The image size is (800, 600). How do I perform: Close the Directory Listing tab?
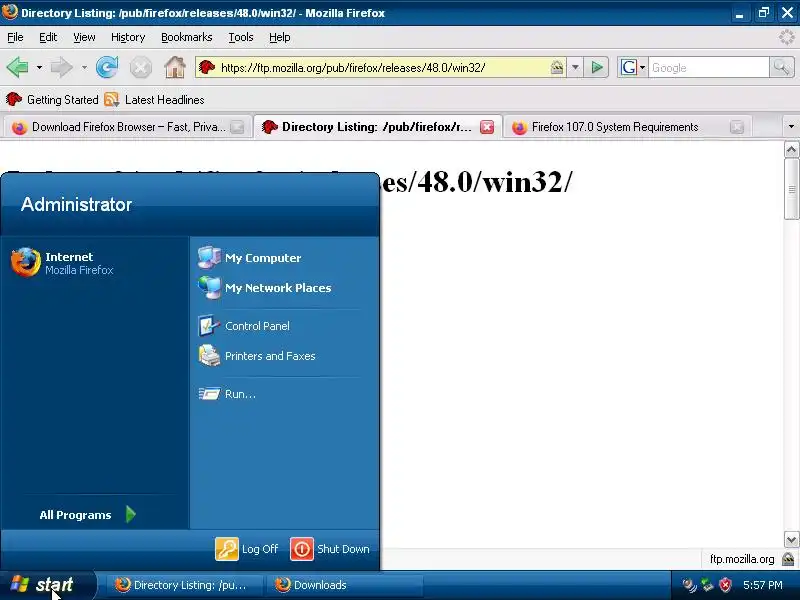click(487, 127)
